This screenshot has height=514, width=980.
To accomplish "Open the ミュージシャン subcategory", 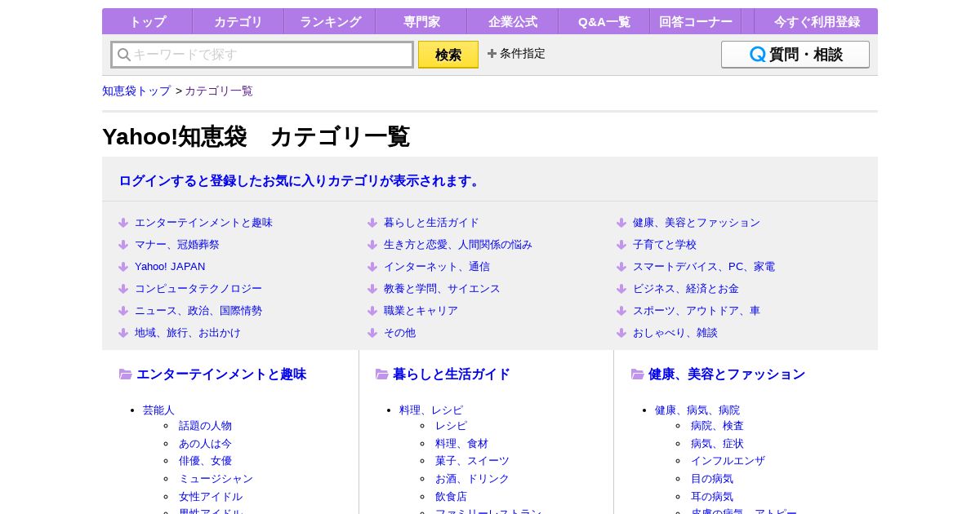I will click(216, 479).
